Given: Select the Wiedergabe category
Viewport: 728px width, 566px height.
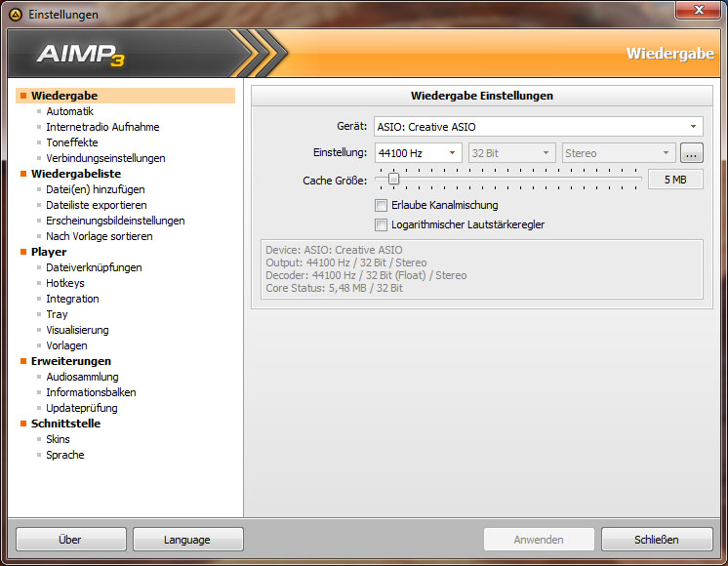Looking at the screenshot, I should (x=125, y=96).
